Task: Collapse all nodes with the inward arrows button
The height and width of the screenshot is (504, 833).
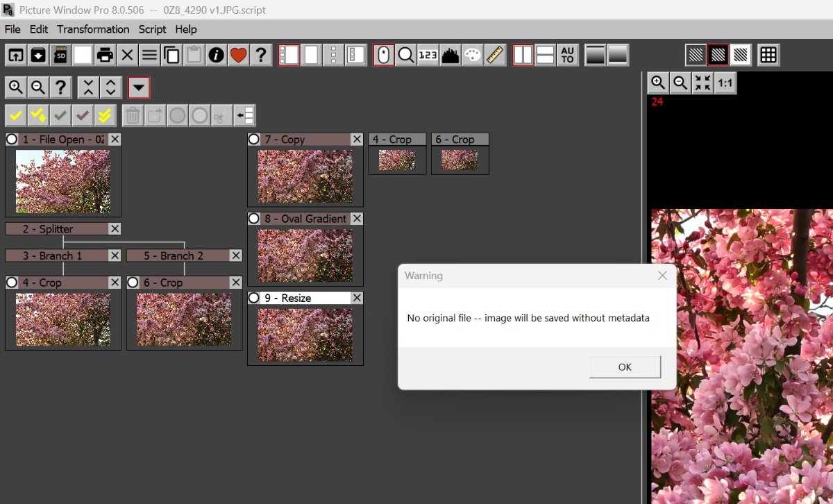Action: point(88,87)
